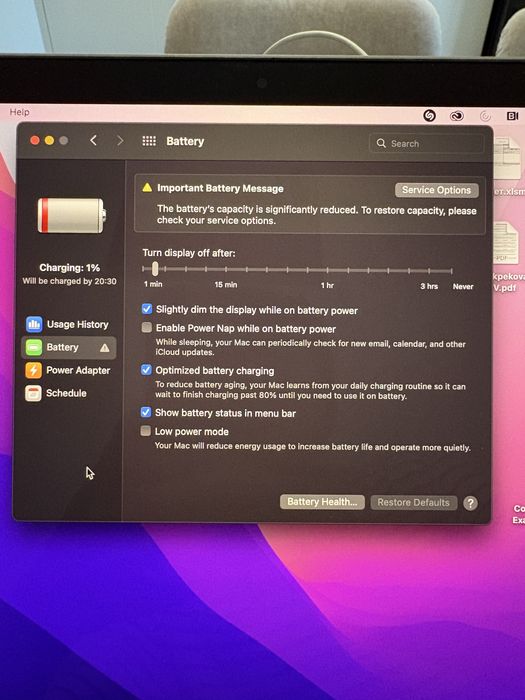525x700 pixels.
Task: Click the large battery charge image
Action: (x=72, y=216)
